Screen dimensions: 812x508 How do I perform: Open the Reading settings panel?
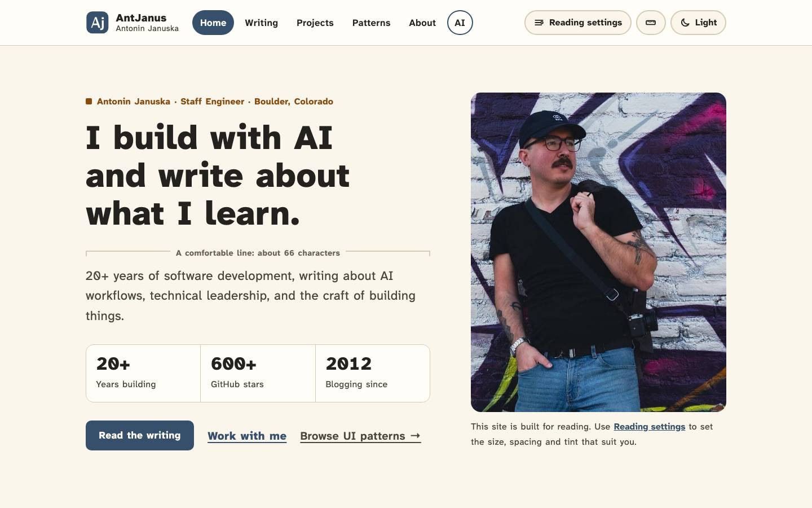[577, 23]
